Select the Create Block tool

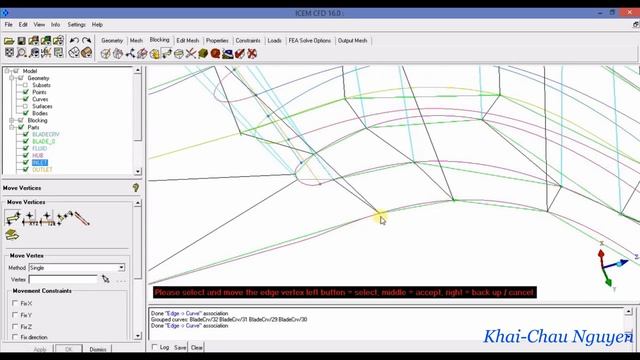point(105,53)
